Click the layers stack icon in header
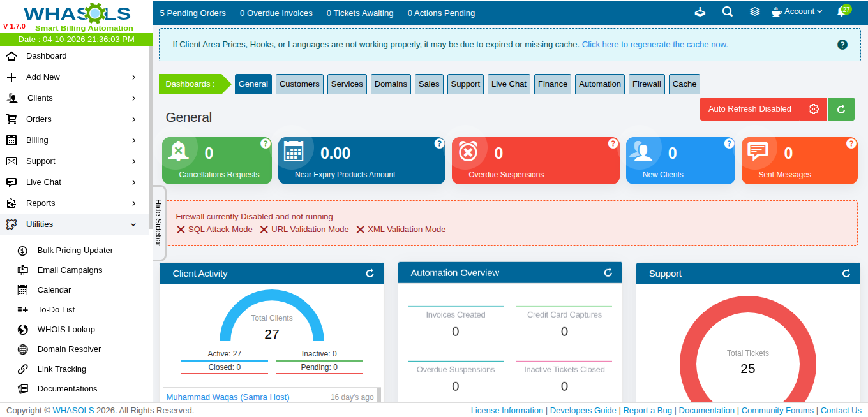Viewport: 868px width, 417px height. tap(754, 12)
